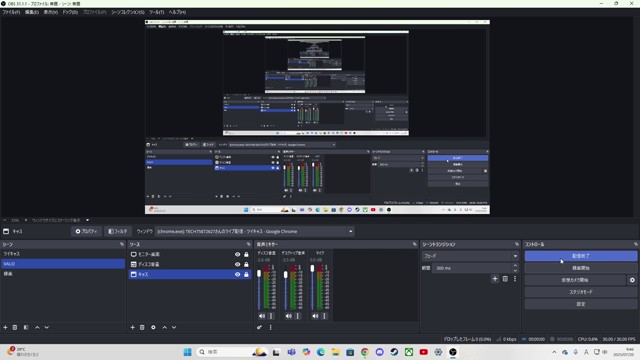
Task: Open source properties gear in Sources panel
Action: pyautogui.click(x=153, y=327)
